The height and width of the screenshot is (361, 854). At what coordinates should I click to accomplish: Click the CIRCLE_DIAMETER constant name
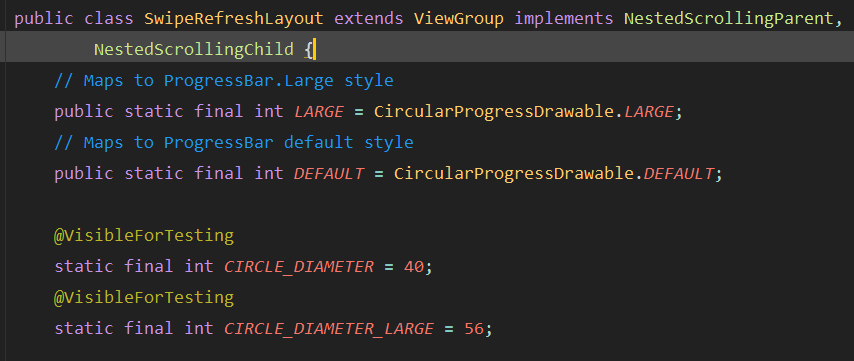[x=299, y=267]
